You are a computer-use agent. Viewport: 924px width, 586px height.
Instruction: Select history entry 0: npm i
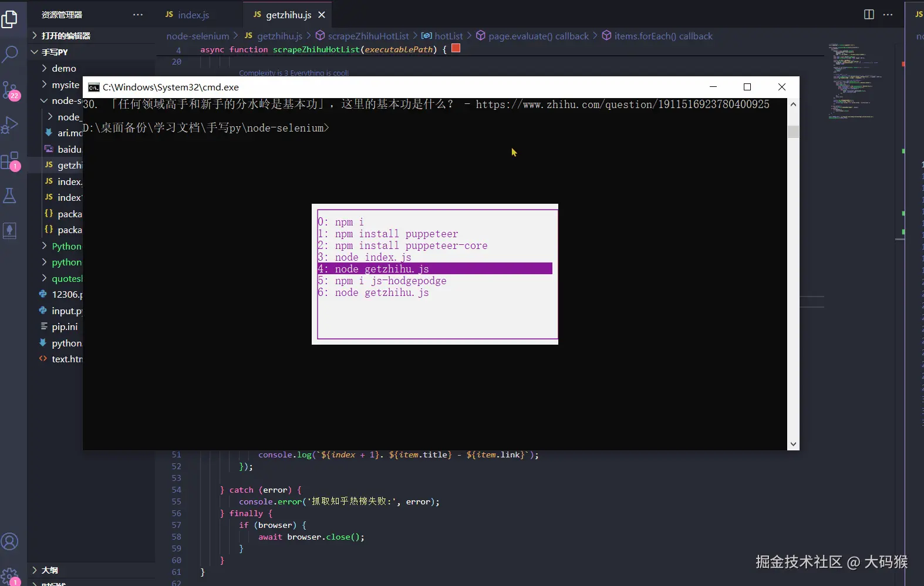[x=434, y=222]
